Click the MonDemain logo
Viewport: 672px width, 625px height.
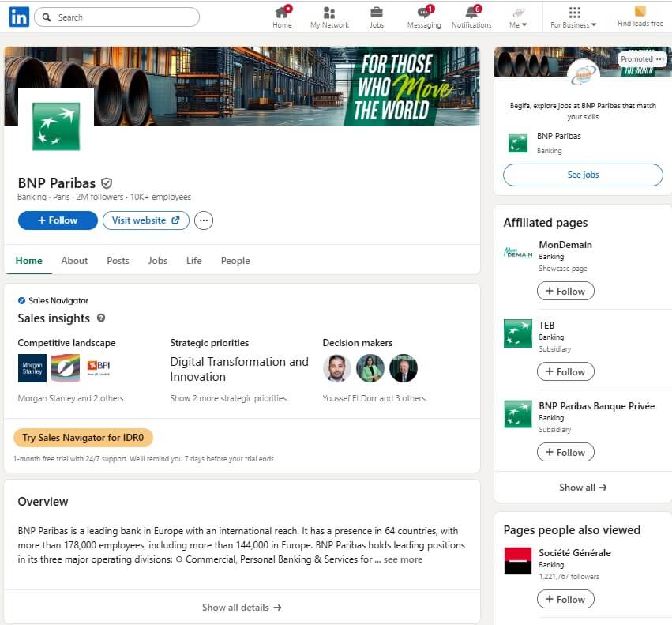coord(518,253)
